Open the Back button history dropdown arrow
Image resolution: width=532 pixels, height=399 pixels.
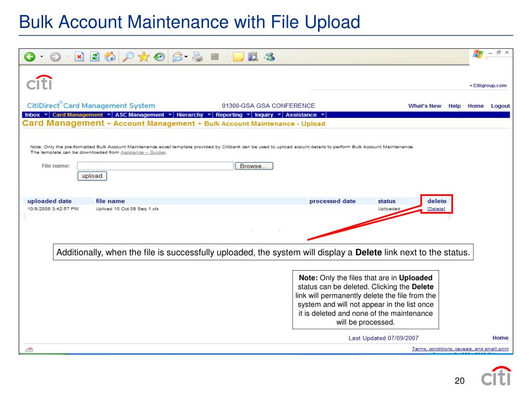point(42,57)
